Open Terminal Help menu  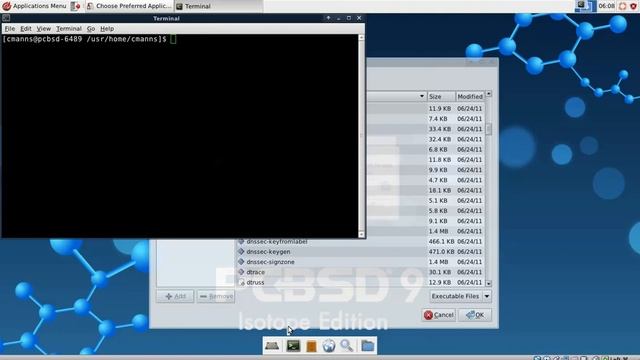107,29
